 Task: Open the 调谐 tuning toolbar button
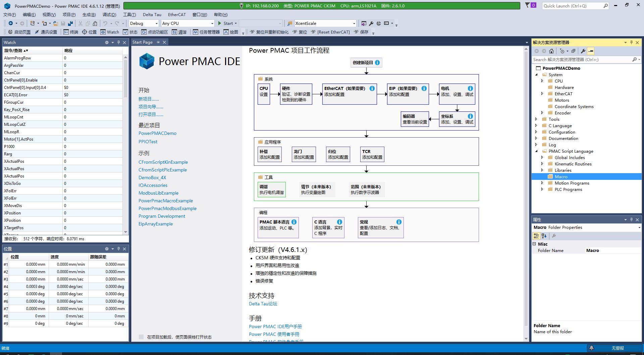click(x=179, y=32)
